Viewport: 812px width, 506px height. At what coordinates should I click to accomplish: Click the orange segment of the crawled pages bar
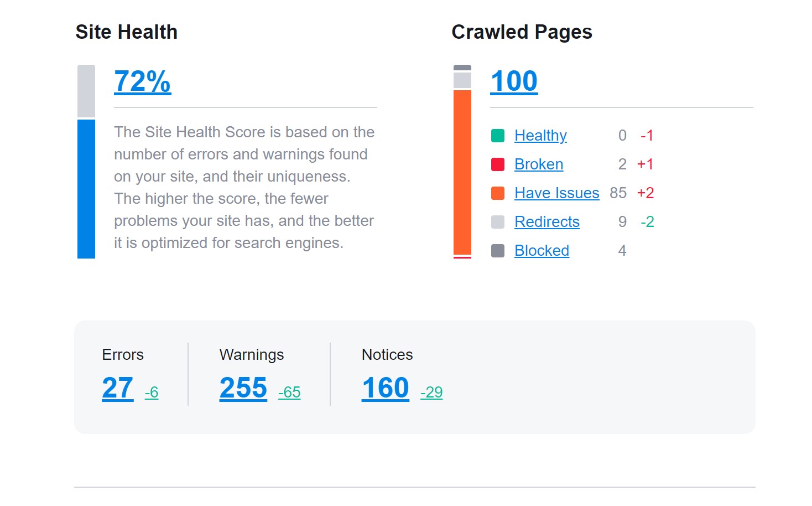click(462, 172)
